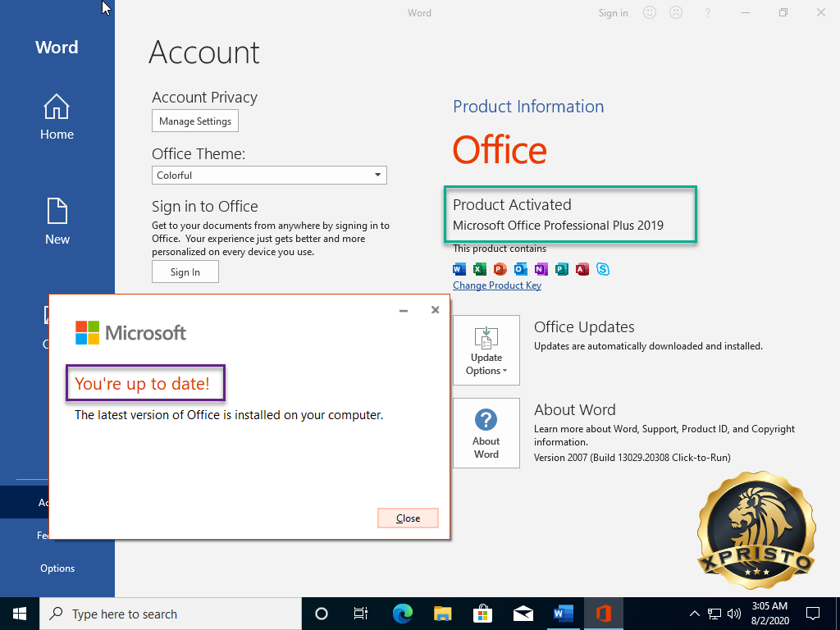The image size is (840, 630).
Task: Click the Access icon under product contains
Action: 582,269
